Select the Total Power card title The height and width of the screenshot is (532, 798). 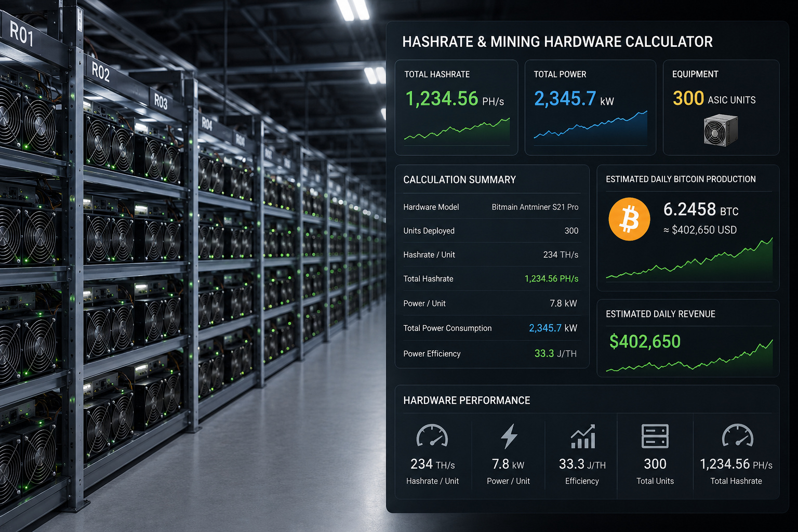560,74
